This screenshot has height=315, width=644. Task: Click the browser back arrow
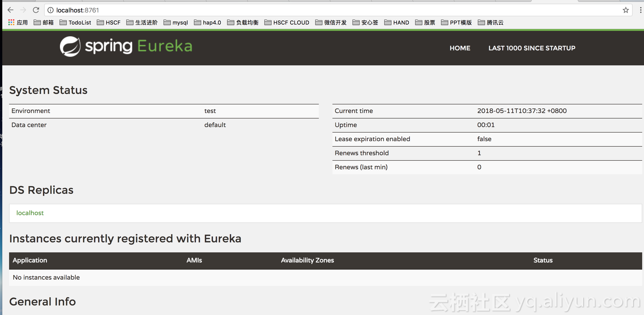(10, 10)
